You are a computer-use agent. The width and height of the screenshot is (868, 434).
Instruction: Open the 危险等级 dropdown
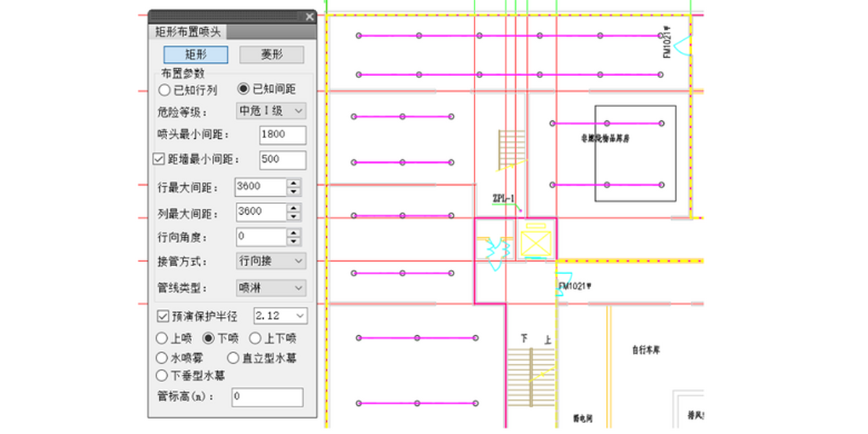pyautogui.click(x=271, y=111)
